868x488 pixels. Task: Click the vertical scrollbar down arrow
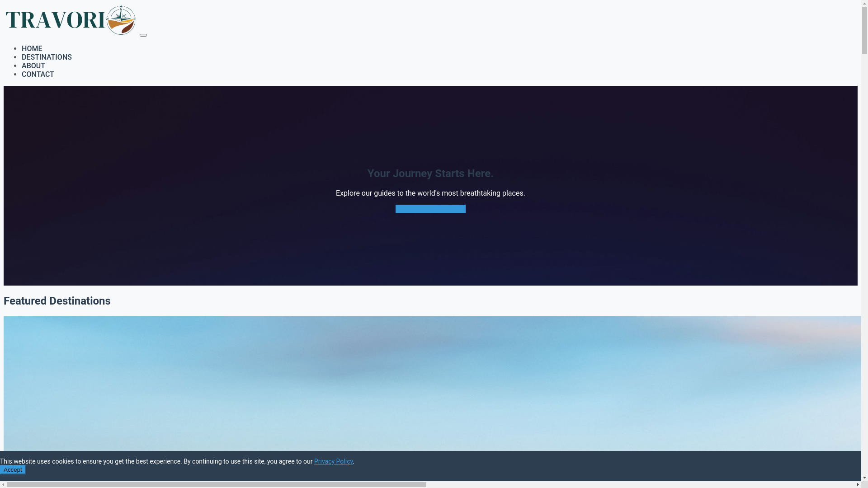(864, 478)
